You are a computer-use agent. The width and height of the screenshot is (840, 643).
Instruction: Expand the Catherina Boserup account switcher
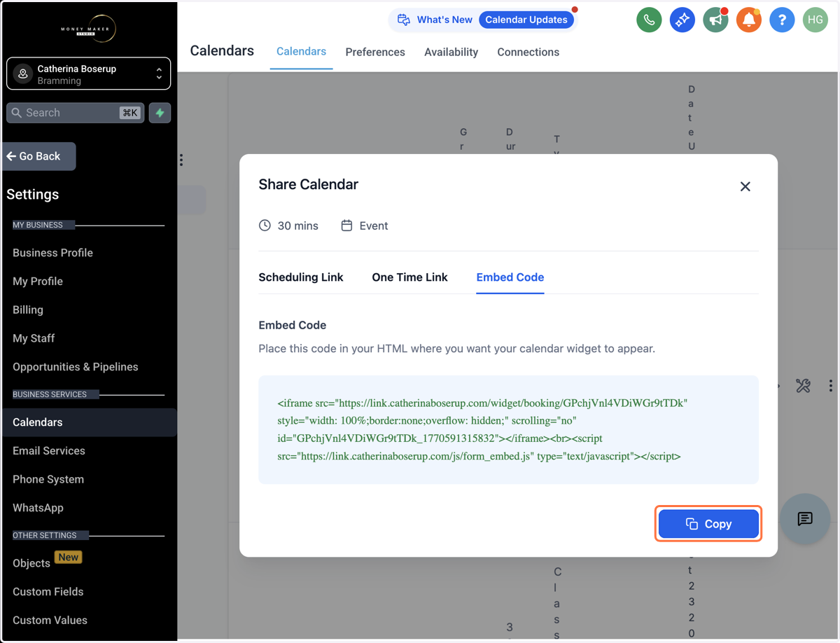click(88, 74)
